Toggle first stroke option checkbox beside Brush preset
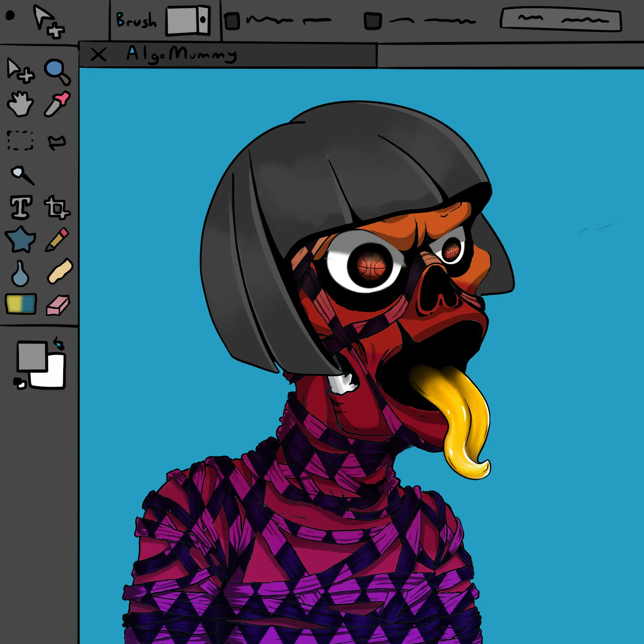This screenshot has height=644, width=644. pos(232,21)
